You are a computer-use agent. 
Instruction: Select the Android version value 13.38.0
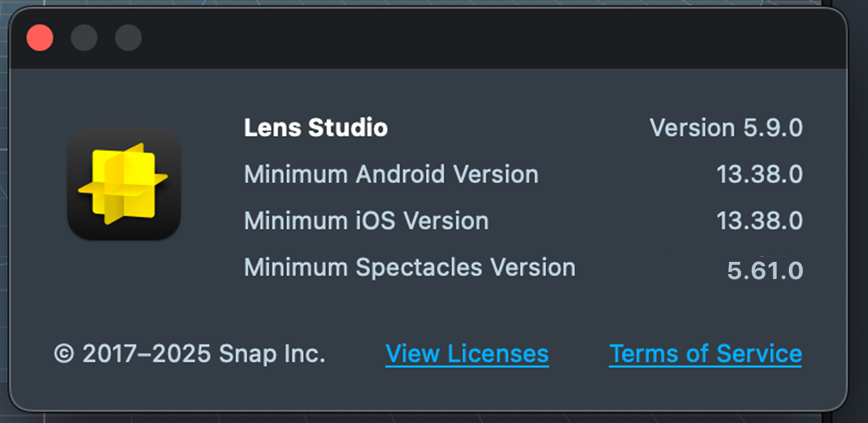pyautogui.click(x=759, y=174)
